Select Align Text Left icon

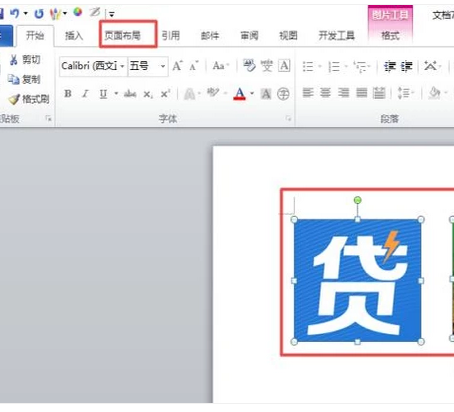point(308,92)
